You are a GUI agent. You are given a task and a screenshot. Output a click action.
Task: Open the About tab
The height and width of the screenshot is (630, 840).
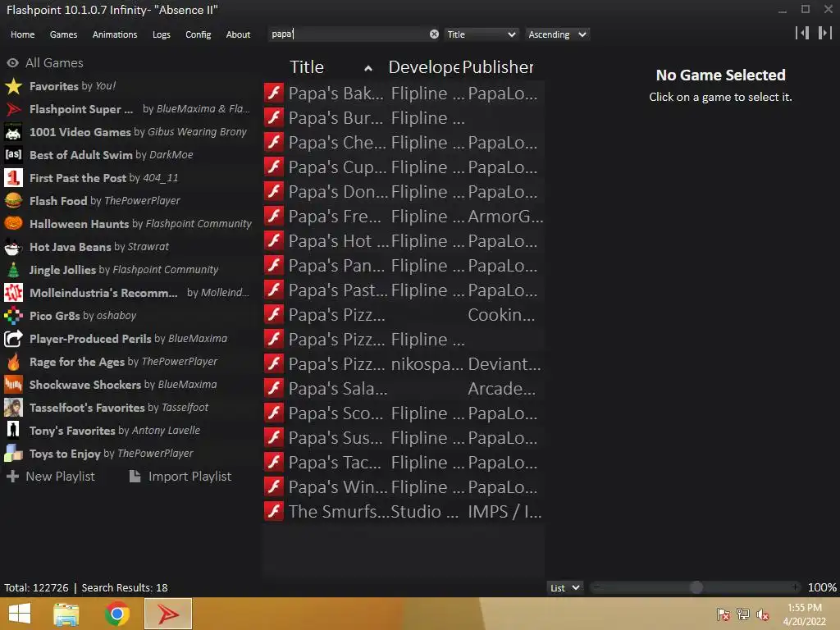(239, 34)
